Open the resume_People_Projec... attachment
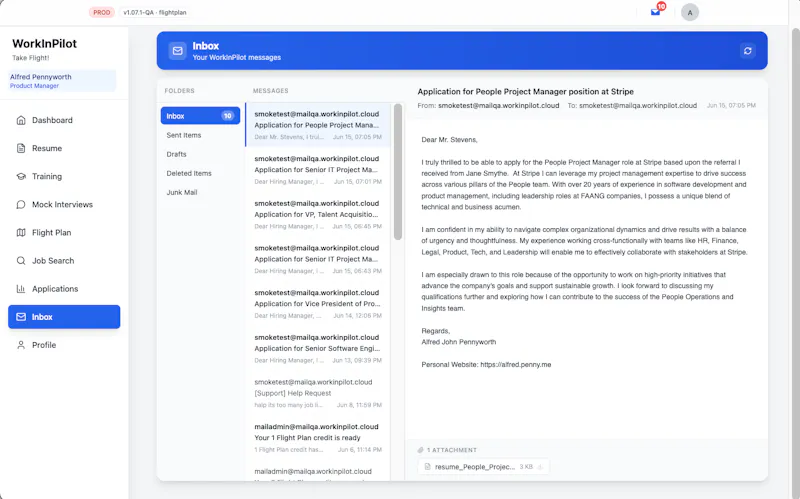Image resolution: width=800 pixels, height=499 pixels. [483, 466]
